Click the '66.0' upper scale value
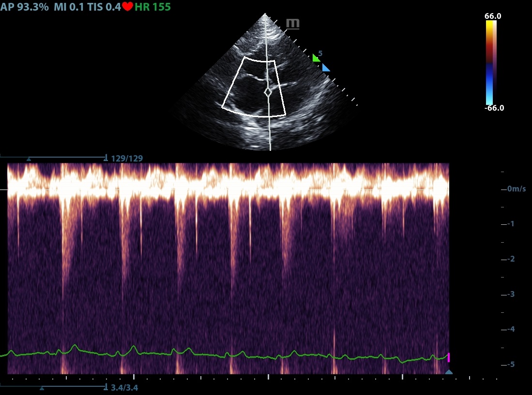Image resolution: width=532 pixels, height=395 pixels. click(493, 16)
